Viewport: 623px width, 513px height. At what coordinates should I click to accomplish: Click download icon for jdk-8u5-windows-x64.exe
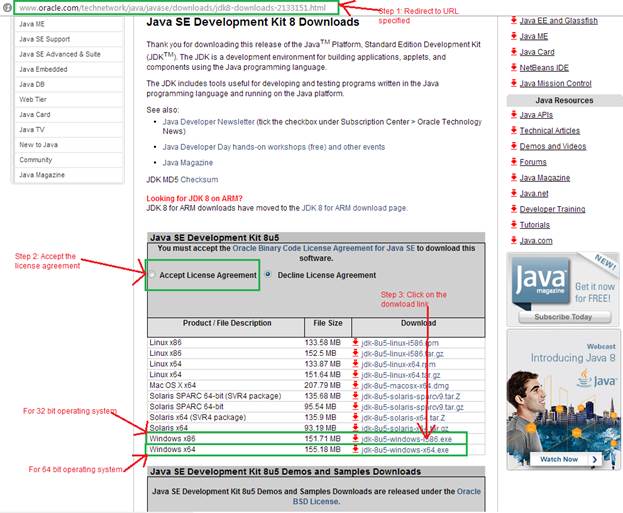pos(355,449)
